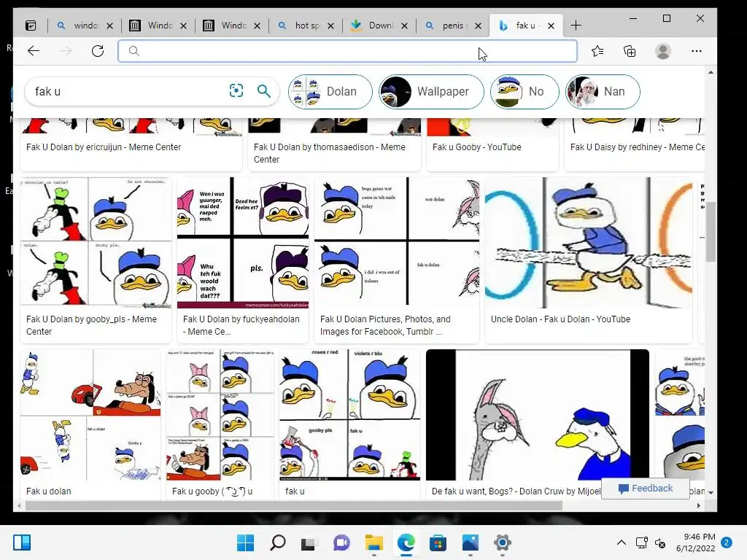The width and height of the screenshot is (747, 560).
Task: Submit the 'fak u' search with magnifier icon
Action: point(264,91)
